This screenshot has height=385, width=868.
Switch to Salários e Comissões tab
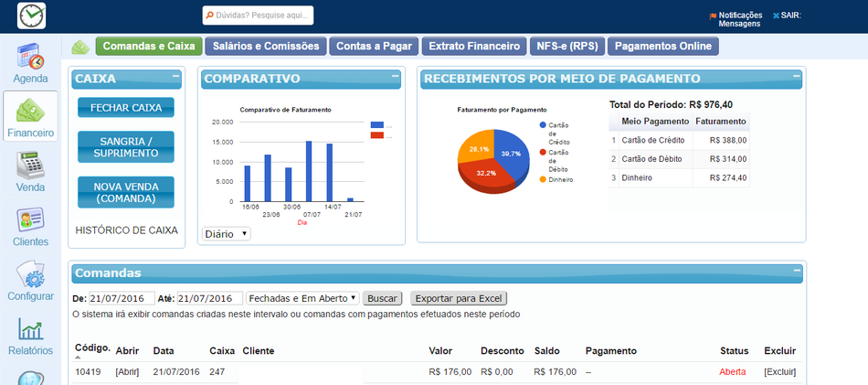(x=265, y=46)
